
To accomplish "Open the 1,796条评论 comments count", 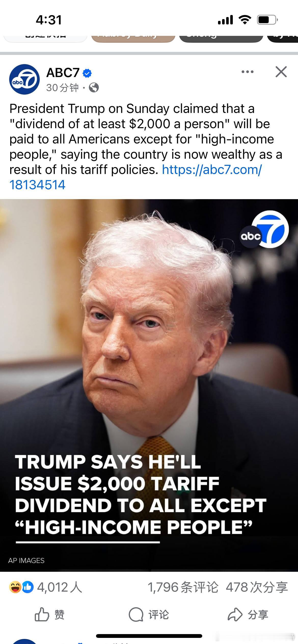I will (183, 587).
